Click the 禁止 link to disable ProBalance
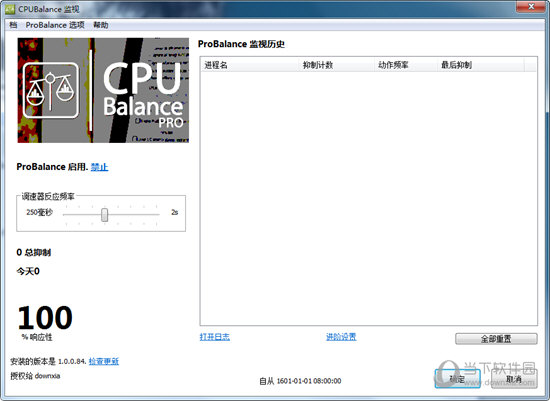 [x=99, y=167]
